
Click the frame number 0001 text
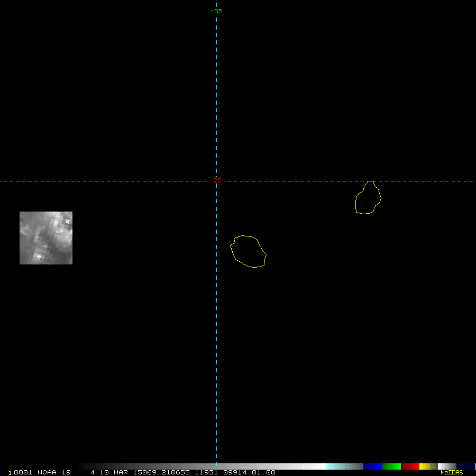click(x=23, y=472)
